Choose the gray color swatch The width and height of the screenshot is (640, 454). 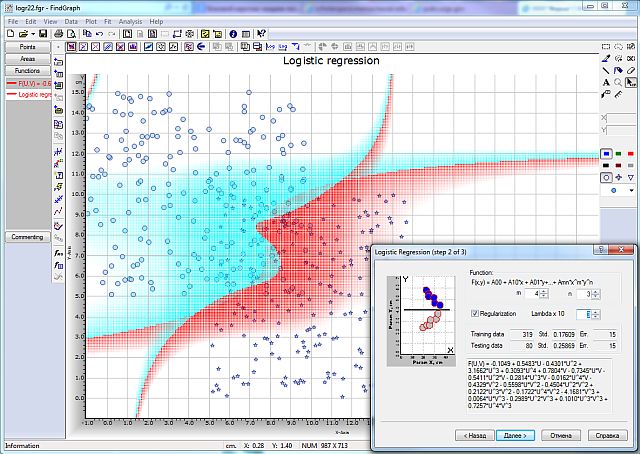click(x=631, y=165)
